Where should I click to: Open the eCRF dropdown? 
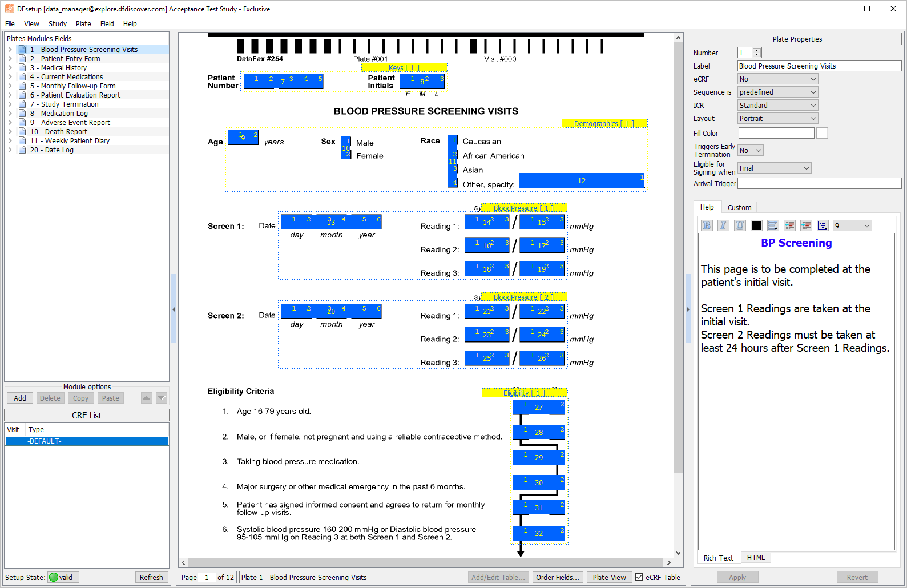tap(778, 79)
